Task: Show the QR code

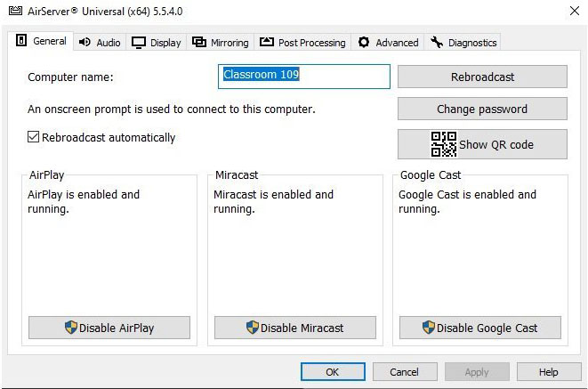Action: 482,144
